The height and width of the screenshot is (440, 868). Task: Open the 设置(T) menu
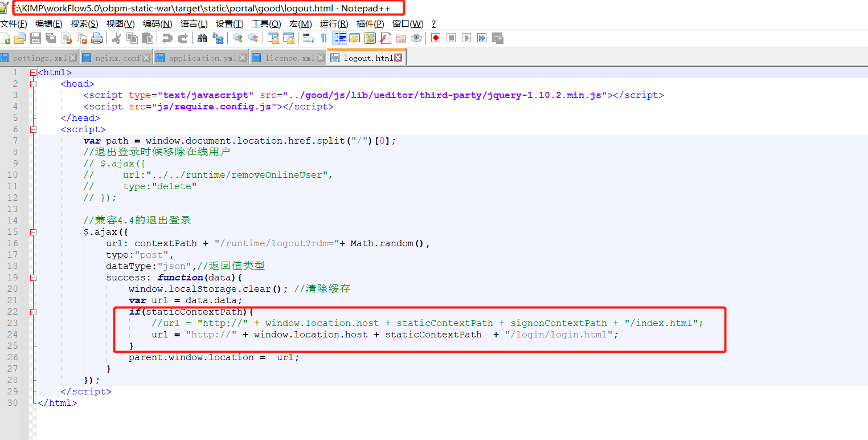tap(230, 23)
